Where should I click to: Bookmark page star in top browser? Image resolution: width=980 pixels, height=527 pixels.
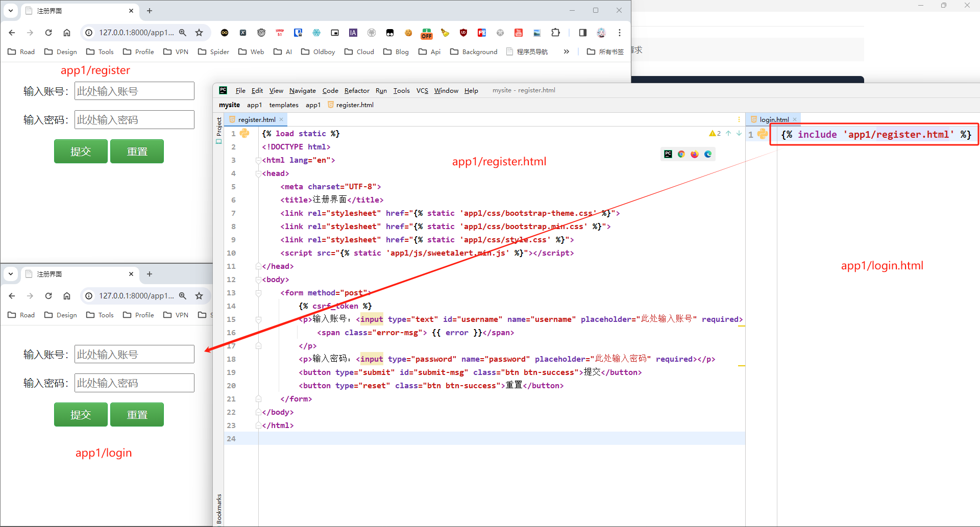199,33
